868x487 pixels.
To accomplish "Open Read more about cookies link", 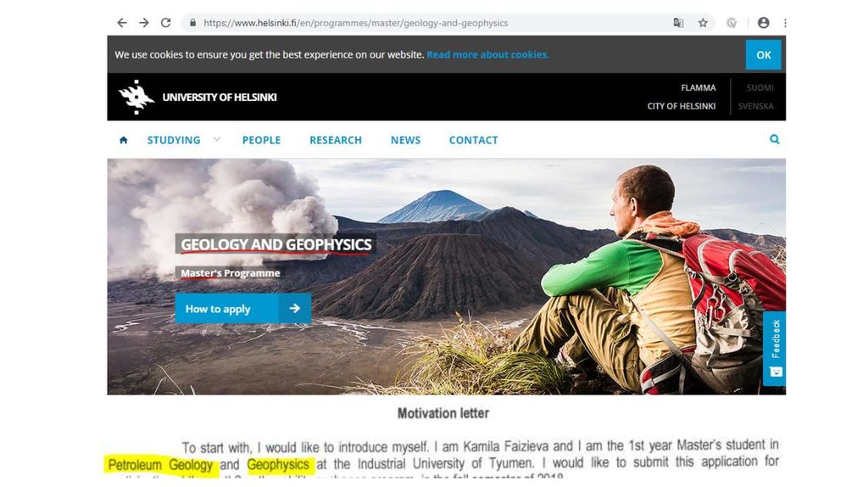I will point(487,55).
